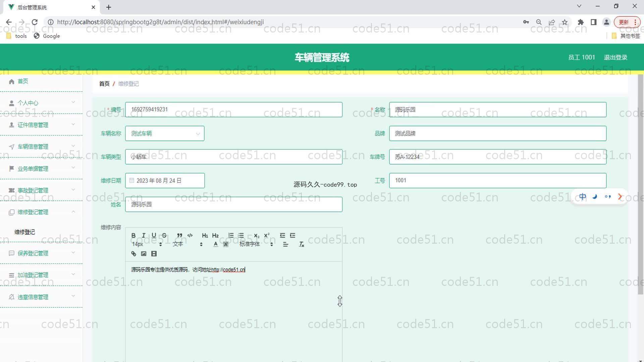Image resolution: width=644 pixels, height=362 pixels.
Task: Focus the 品牌 input field
Action: click(498, 133)
